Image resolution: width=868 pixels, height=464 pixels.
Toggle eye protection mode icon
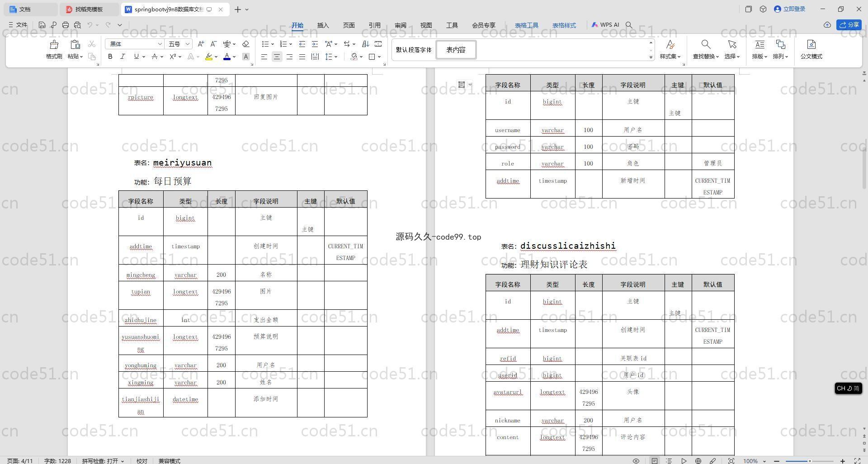636,461
